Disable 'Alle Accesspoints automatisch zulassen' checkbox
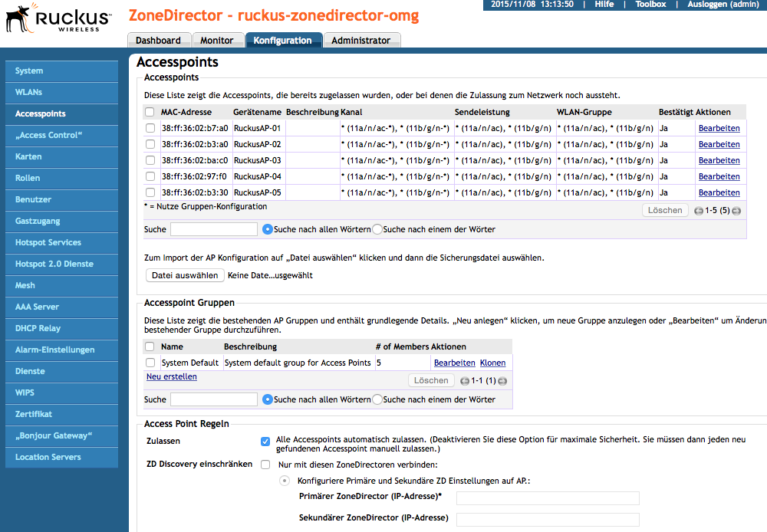Viewport: 767px width, 532px height. (x=265, y=442)
